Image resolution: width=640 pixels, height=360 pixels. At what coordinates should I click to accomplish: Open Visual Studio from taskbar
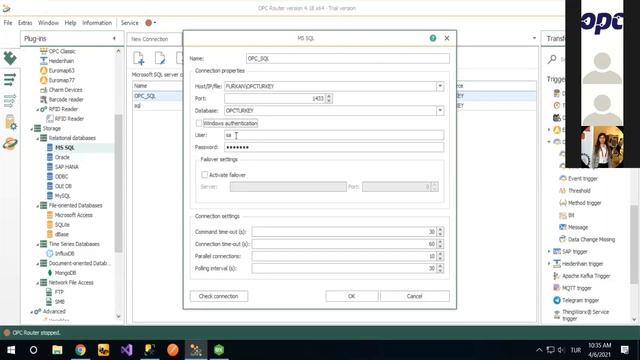click(x=127, y=350)
